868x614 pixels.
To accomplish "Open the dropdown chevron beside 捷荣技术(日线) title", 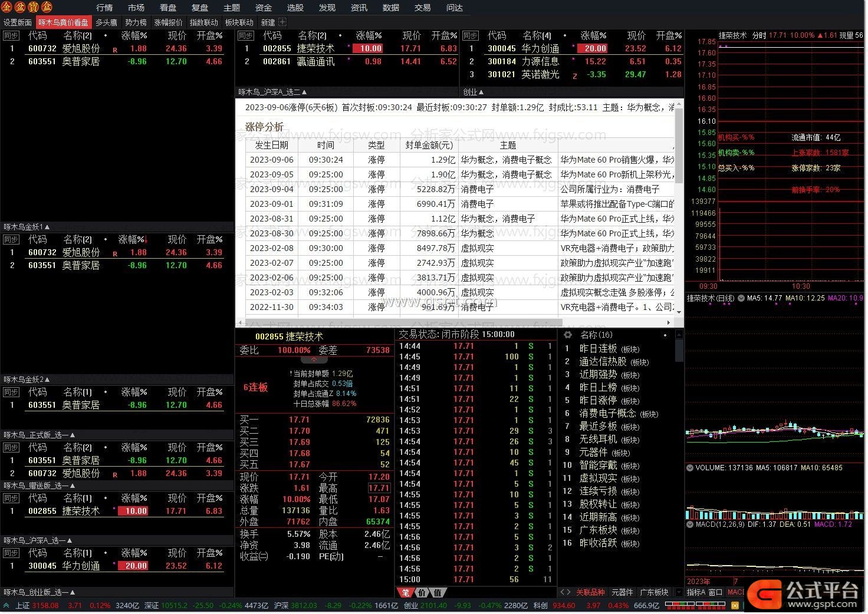I will (x=741, y=298).
